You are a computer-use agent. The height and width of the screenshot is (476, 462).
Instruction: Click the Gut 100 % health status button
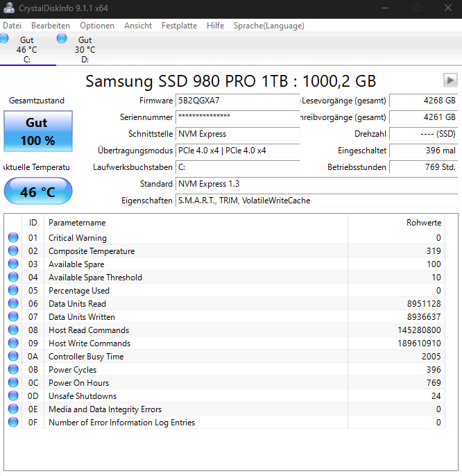(x=38, y=131)
